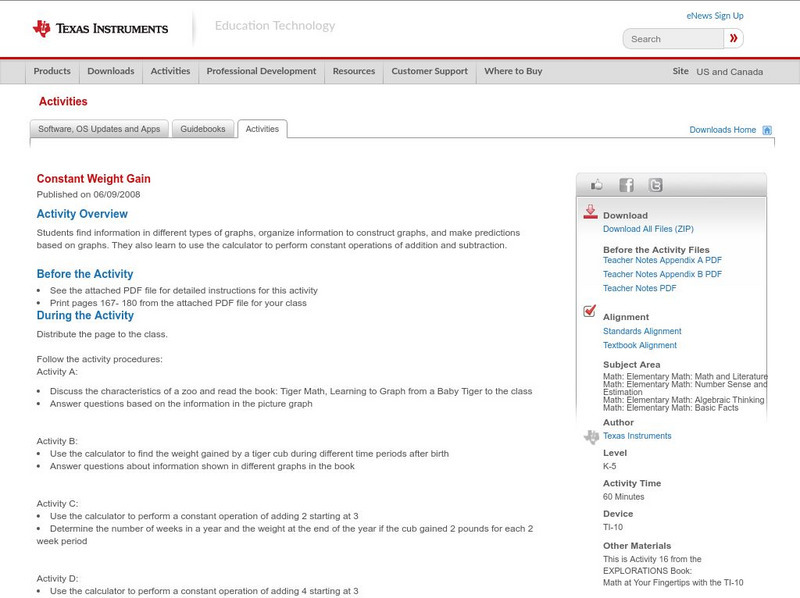
Task: Open Standards Alignment link
Action: point(642,331)
